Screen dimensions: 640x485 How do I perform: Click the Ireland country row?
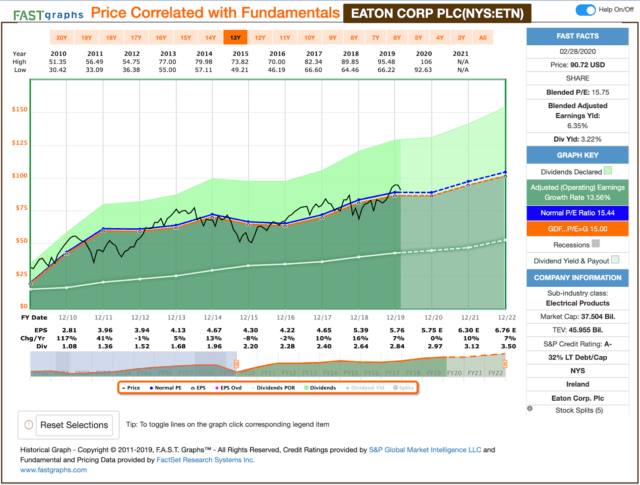click(578, 384)
